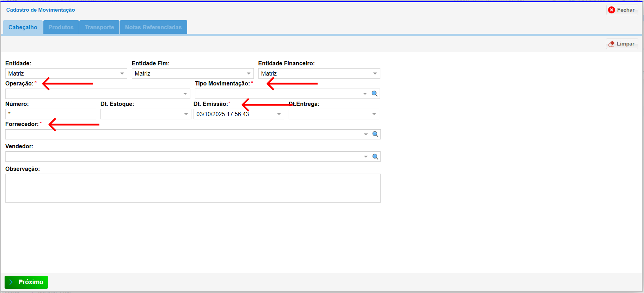Switch to the Produtos tab

(x=61, y=27)
